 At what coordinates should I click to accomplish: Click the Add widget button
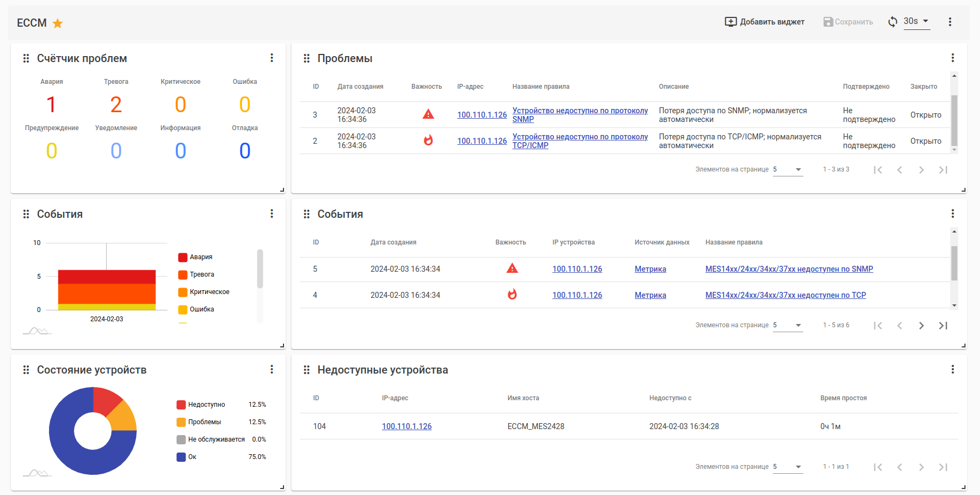coord(765,22)
